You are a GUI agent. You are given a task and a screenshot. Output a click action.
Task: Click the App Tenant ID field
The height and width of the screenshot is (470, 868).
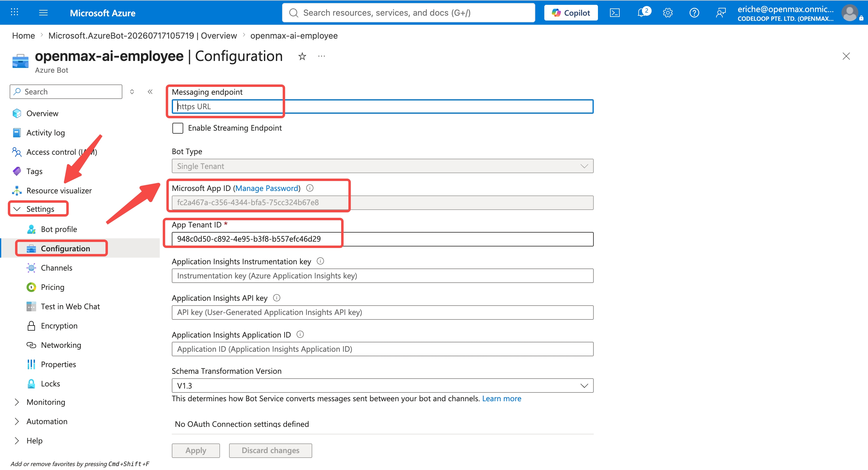(x=382, y=239)
